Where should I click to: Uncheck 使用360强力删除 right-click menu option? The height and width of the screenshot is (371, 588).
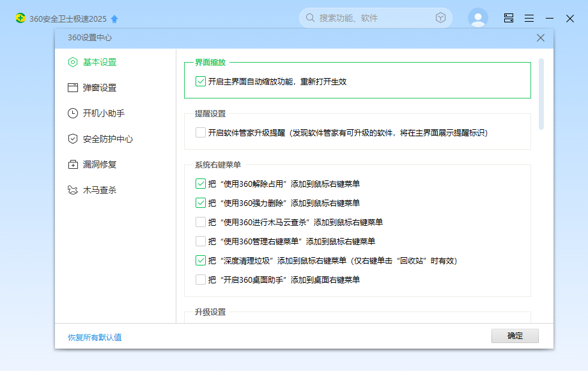[x=201, y=203]
